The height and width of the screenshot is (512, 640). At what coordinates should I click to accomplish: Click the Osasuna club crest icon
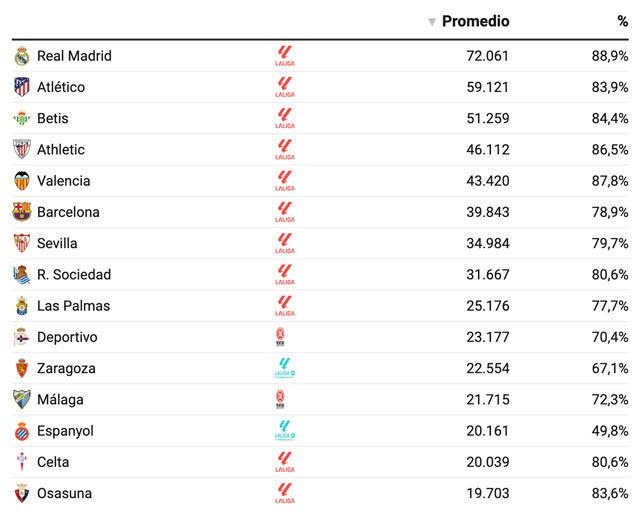(x=22, y=493)
